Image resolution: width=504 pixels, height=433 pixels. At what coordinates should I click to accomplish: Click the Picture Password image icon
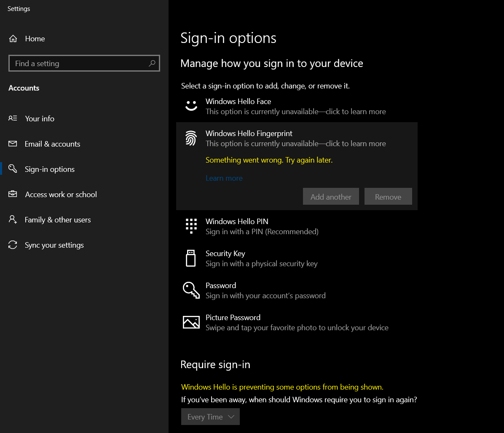click(191, 322)
